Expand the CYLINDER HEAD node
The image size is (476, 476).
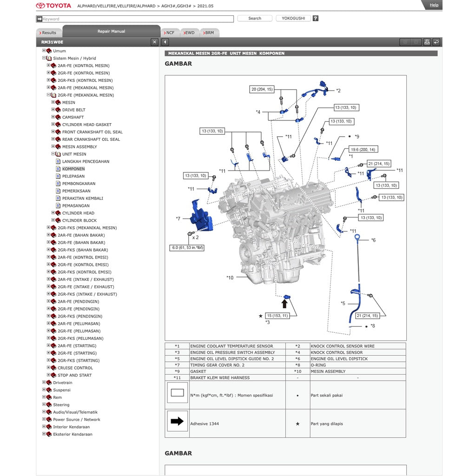pos(53,213)
